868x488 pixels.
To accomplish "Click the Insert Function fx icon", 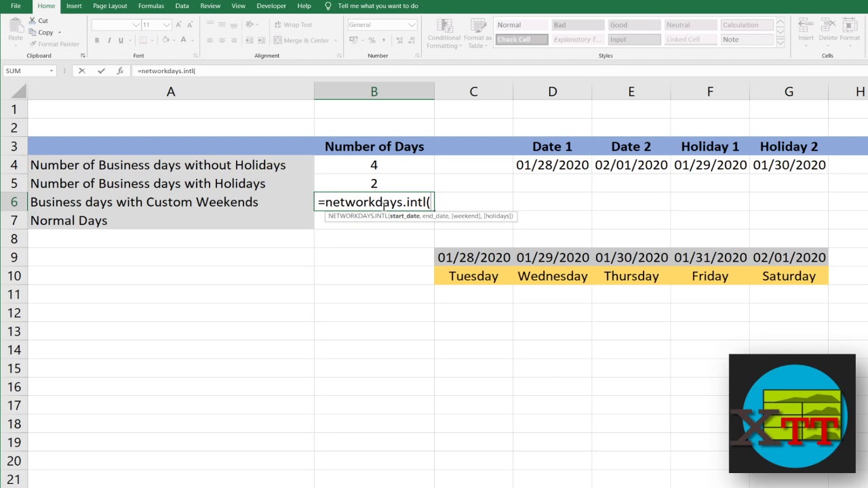I will [x=120, y=70].
